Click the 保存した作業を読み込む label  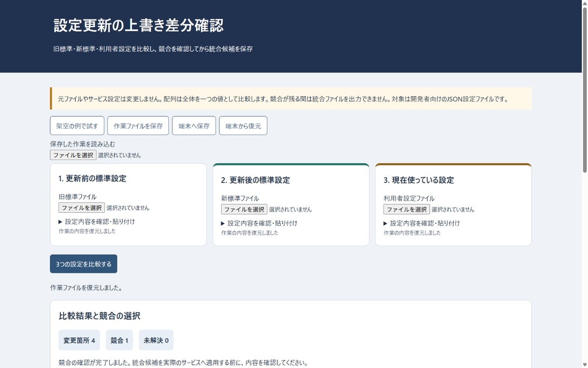pos(83,144)
